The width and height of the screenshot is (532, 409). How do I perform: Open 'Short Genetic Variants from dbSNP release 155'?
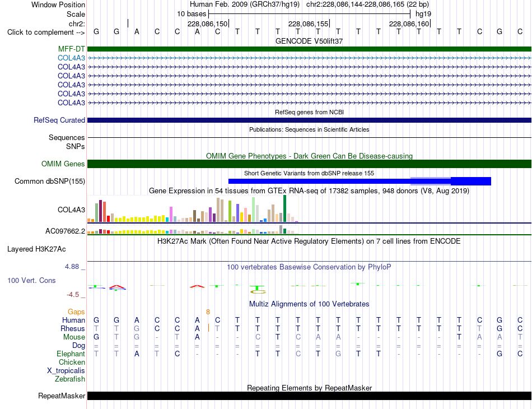coord(309,173)
